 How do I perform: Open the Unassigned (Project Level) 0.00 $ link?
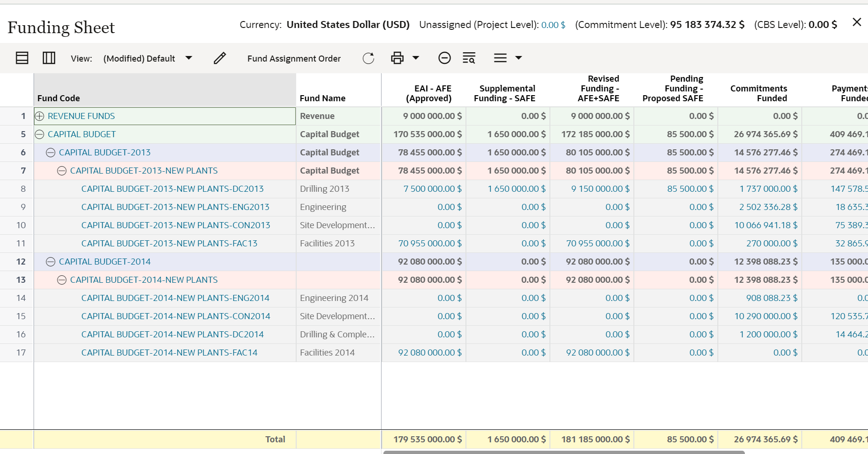click(553, 25)
